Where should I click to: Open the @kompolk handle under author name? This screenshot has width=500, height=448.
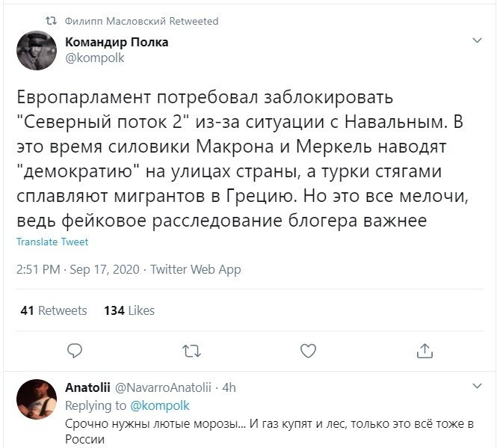pos(95,58)
